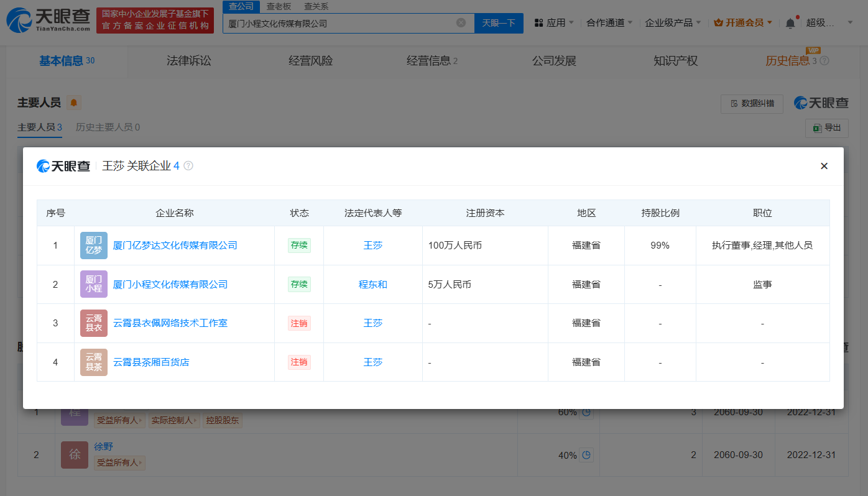Image resolution: width=868 pixels, height=496 pixels.
Task: Close the 王莎 关联企业 dialog
Action: point(824,166)
